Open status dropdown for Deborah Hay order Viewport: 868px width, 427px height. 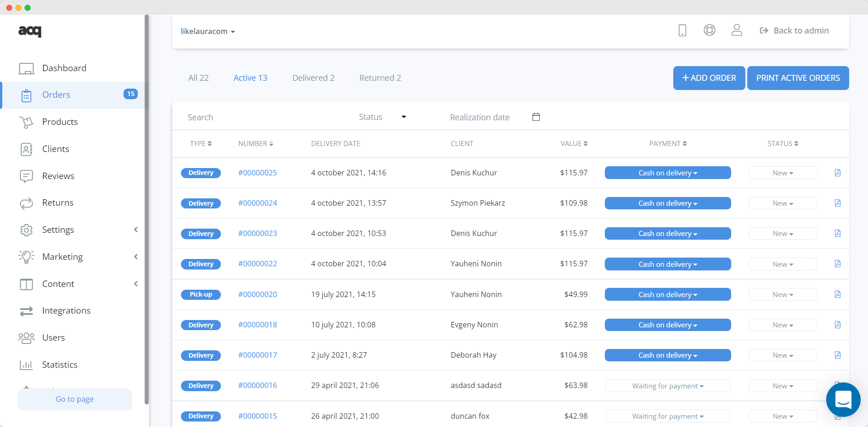tap(783, 355)
